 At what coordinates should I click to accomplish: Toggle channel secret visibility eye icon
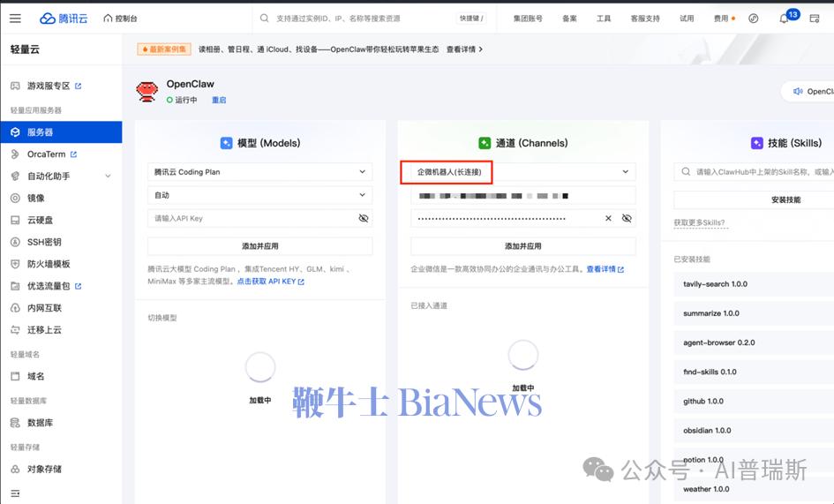627,218
